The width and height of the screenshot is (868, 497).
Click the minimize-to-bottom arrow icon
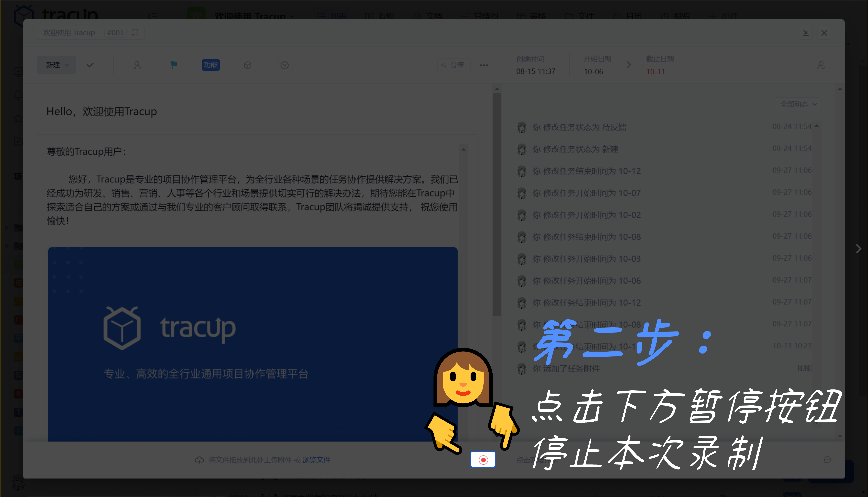pyautogui.click(x=806, y=33)
